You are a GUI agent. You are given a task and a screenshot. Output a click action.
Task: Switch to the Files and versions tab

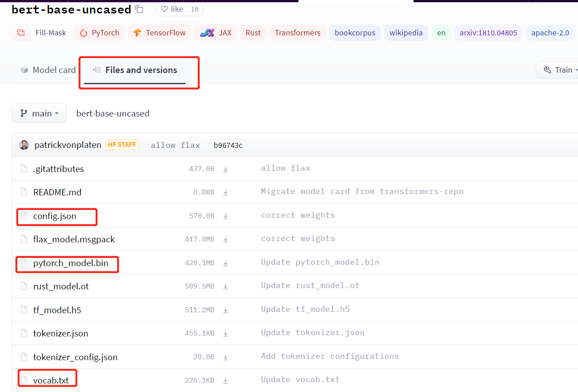pyautogui.click(x=135, y=70)
